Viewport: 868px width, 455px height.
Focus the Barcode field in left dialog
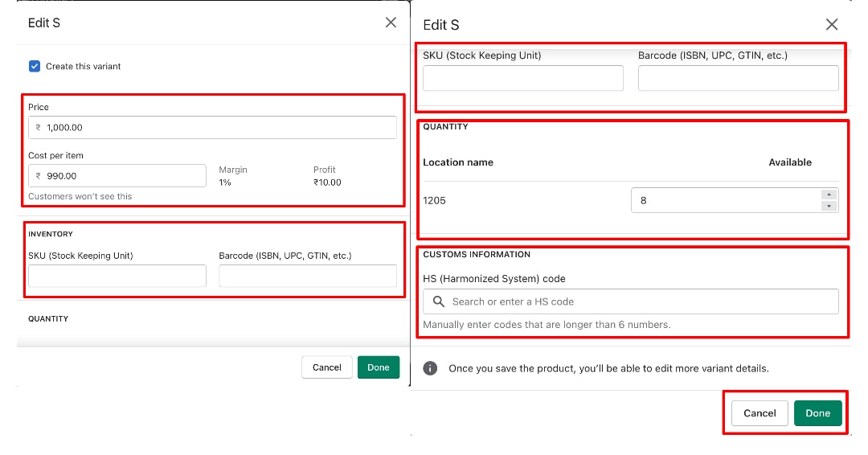pyautogui.click(x=308, y=276)
